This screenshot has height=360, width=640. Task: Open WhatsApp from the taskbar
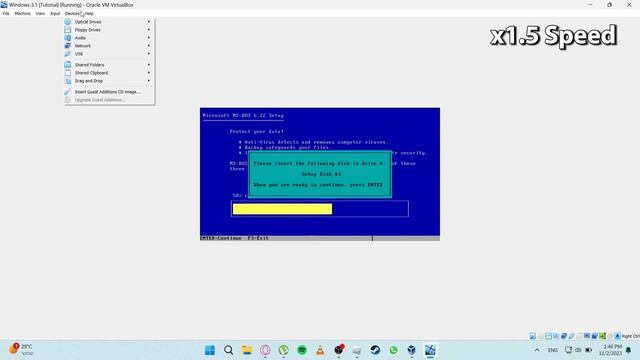[393, 350]
